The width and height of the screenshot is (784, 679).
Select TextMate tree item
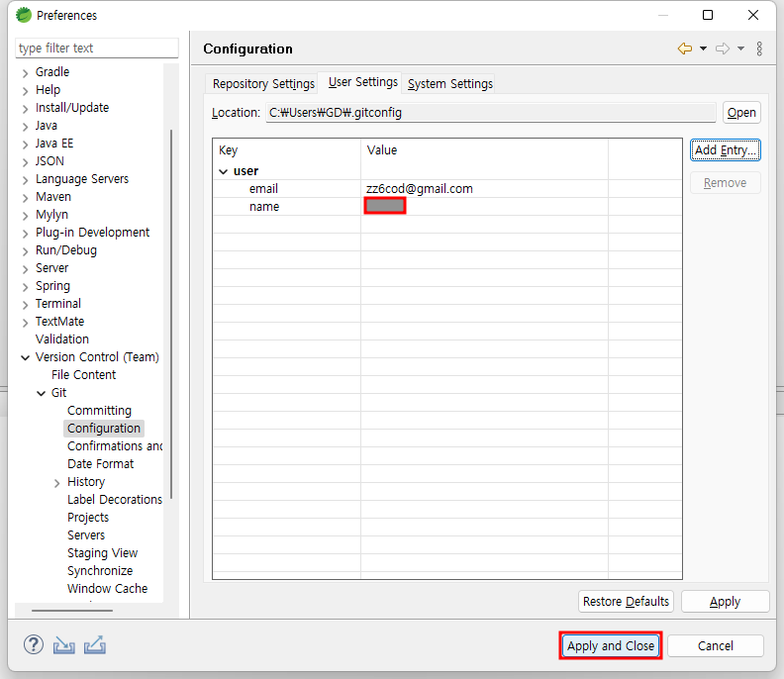(59, 322)
